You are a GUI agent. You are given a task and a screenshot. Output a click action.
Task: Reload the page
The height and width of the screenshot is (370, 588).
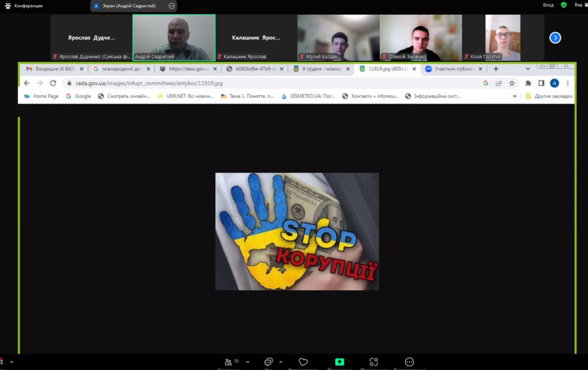point(53,83)
